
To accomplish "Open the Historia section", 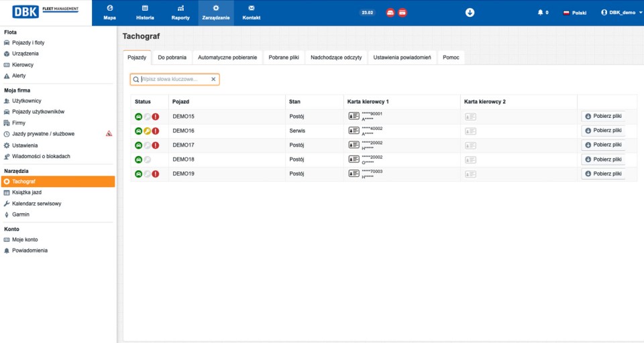I will pos(145,12).
